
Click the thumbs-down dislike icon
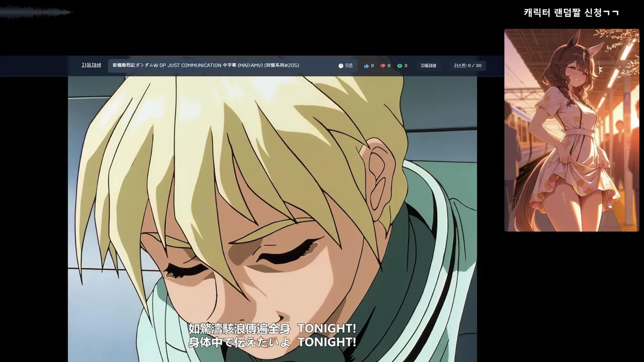point(383,66)
